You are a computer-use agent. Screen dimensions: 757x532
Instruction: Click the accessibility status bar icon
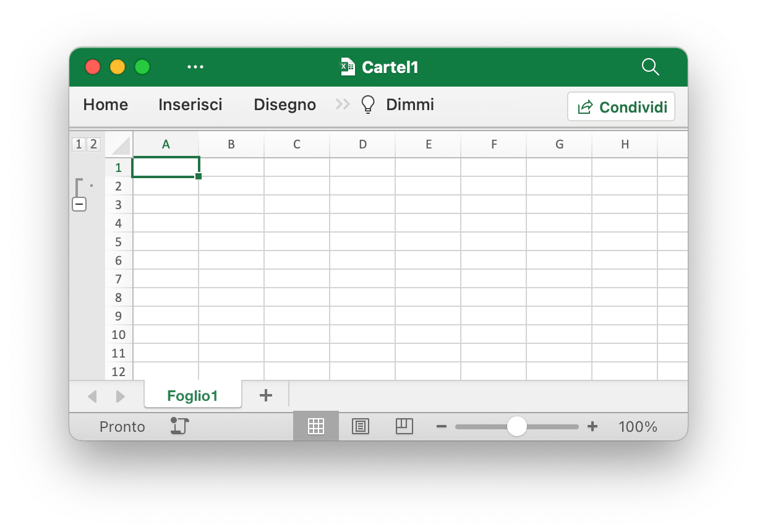tap(179, 426)
